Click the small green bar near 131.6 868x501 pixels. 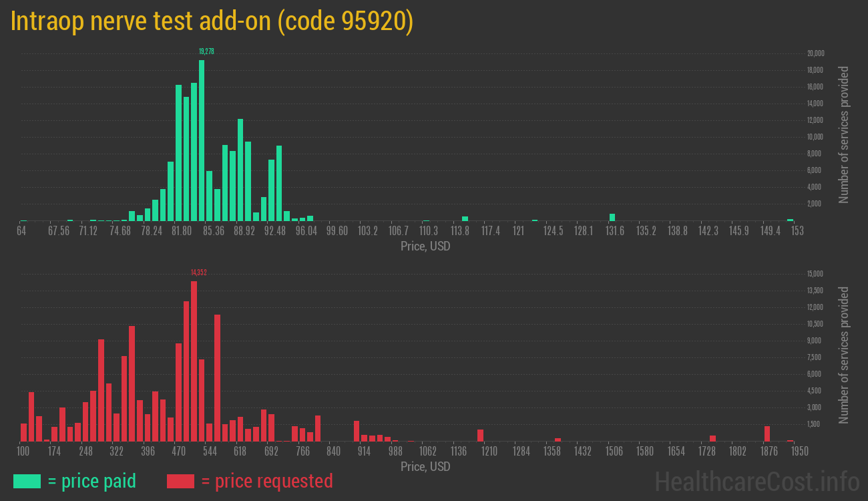point(612,217)
